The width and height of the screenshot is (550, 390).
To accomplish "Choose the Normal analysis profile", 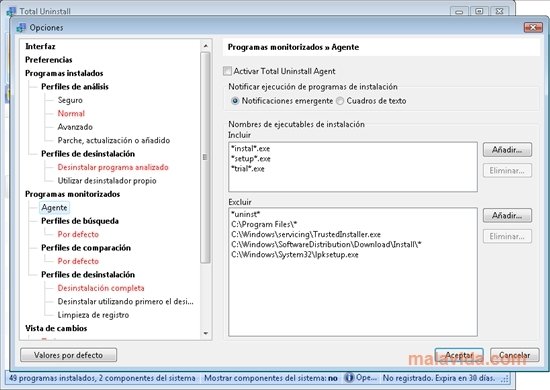I will [71, 113].
